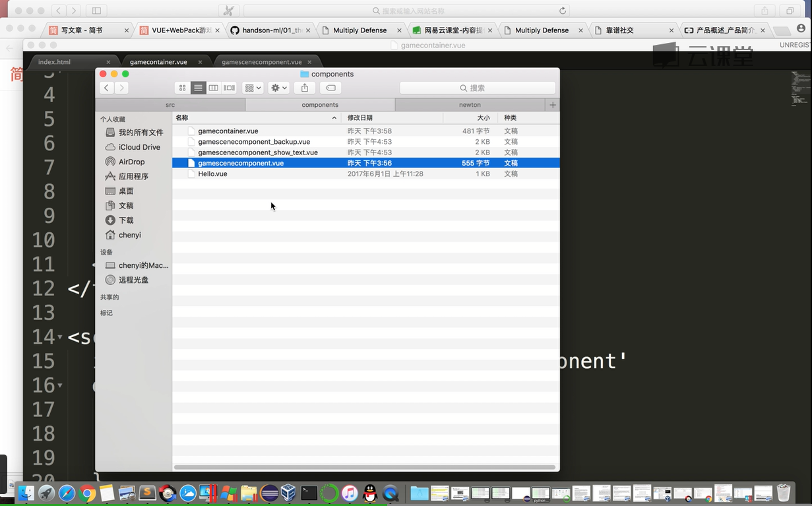
Task: Switch to the src Finder tab
Action: 170,105
